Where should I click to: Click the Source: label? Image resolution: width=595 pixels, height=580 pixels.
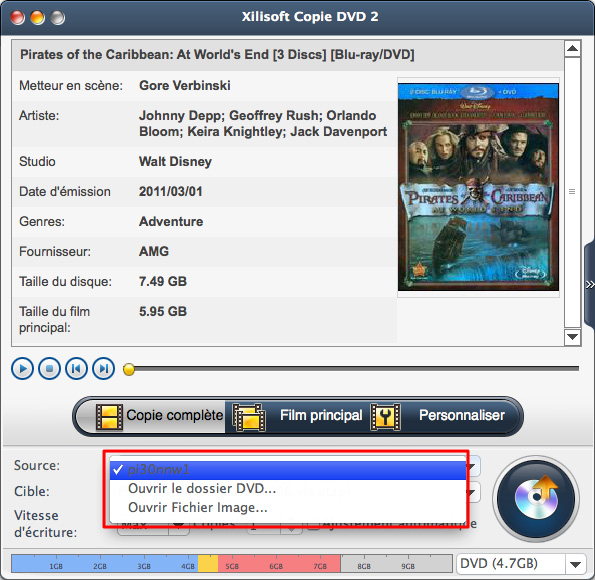[37, 465]
